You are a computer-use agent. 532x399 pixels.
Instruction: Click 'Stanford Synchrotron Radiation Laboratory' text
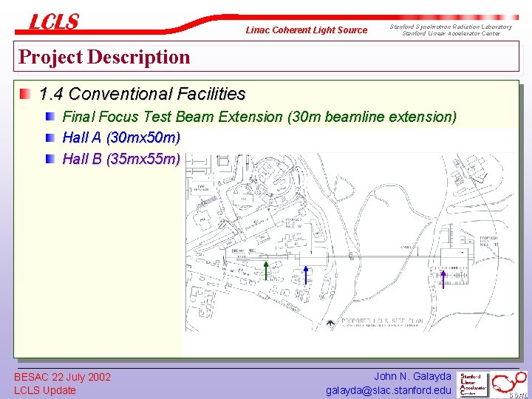pyautogui.click(x=451, y=27)
